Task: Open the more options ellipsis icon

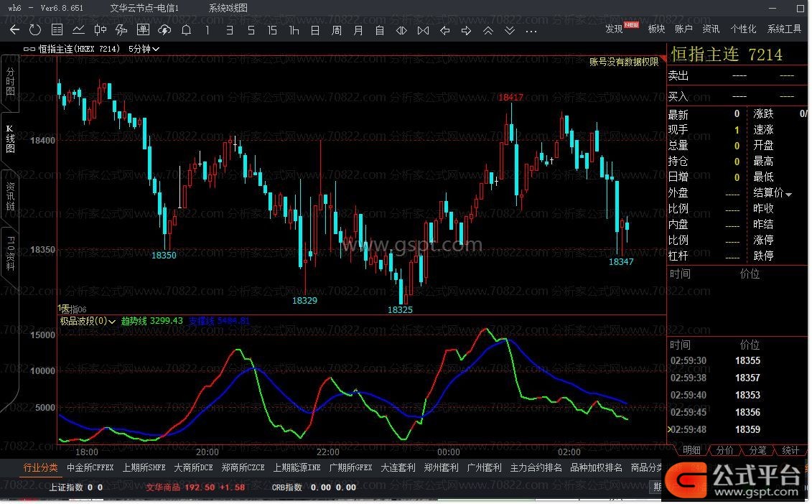Action: point(531,31)
